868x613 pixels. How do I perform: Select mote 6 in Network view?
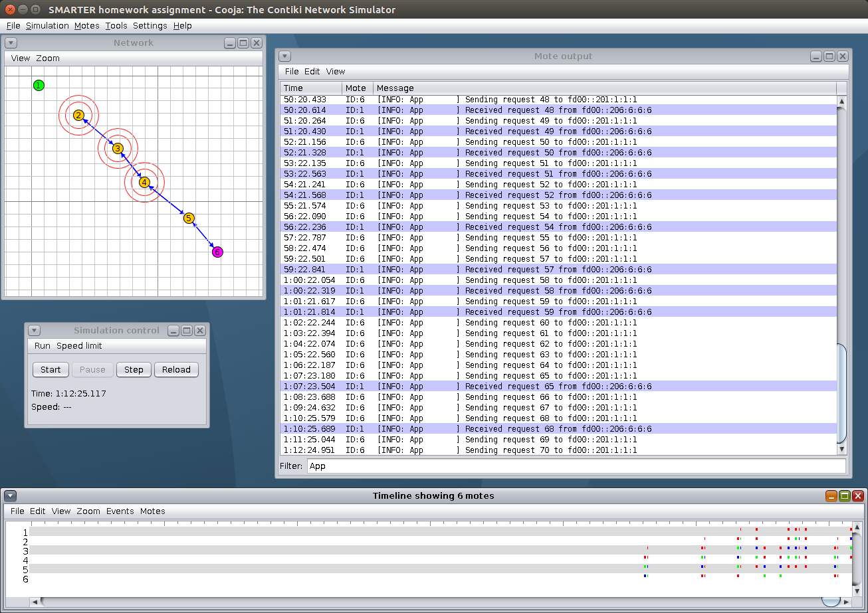[217, 252]
